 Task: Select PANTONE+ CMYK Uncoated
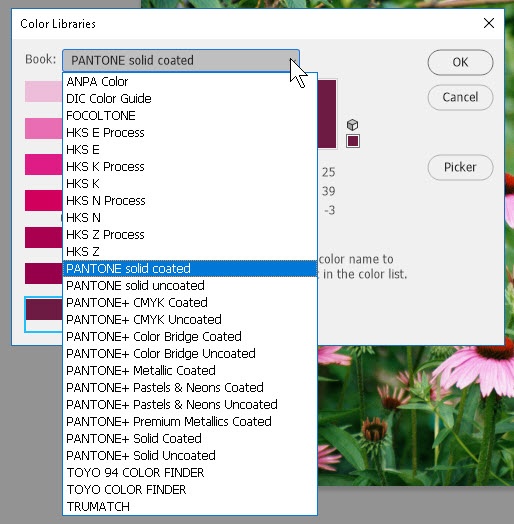190,320
